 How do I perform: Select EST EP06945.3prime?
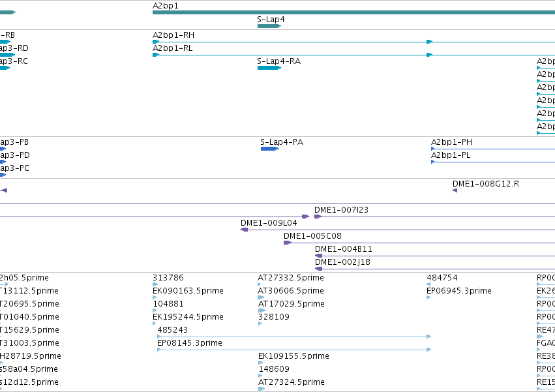tap(458, 291)
